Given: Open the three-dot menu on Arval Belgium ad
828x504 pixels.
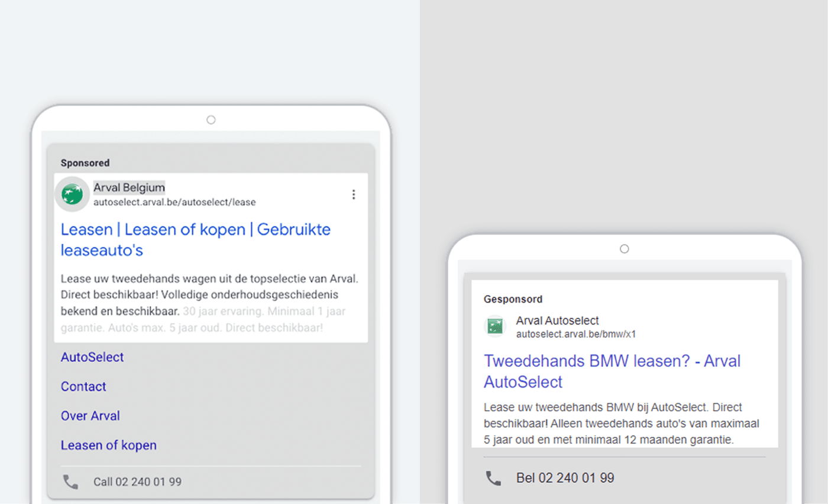Looking at the screenshot, I should [x=353, y=194].
